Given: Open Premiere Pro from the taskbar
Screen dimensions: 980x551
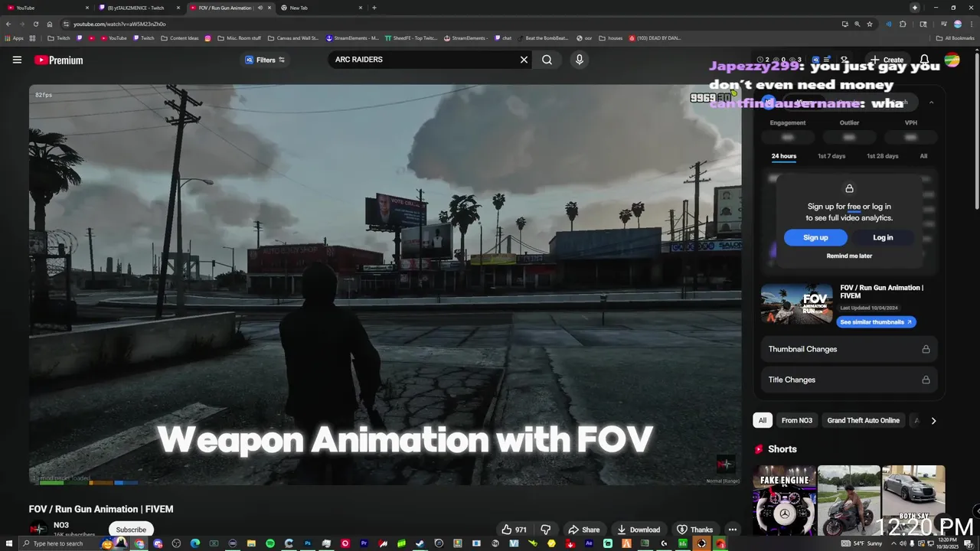Looking at the screenshot, I should tap(364, 543).
